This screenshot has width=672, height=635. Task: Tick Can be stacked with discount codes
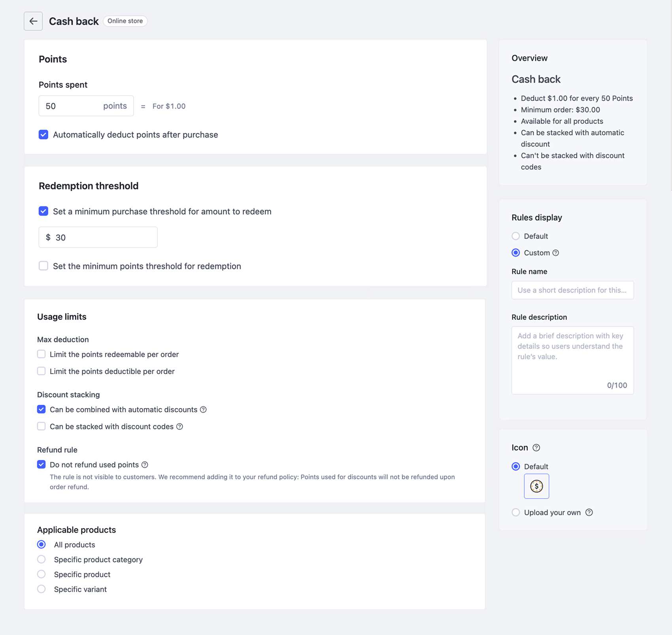(x=42, y=426)
